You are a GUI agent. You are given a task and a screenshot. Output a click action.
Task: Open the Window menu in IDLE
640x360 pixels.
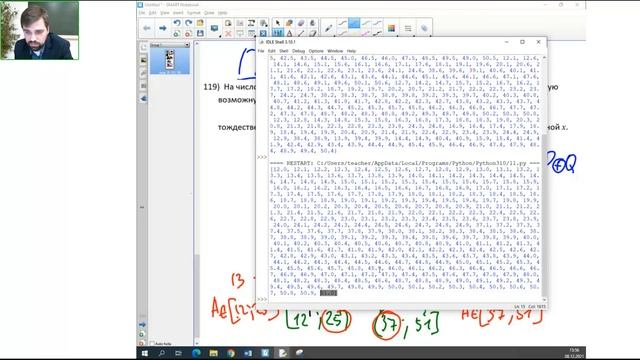tap(335, 51)
